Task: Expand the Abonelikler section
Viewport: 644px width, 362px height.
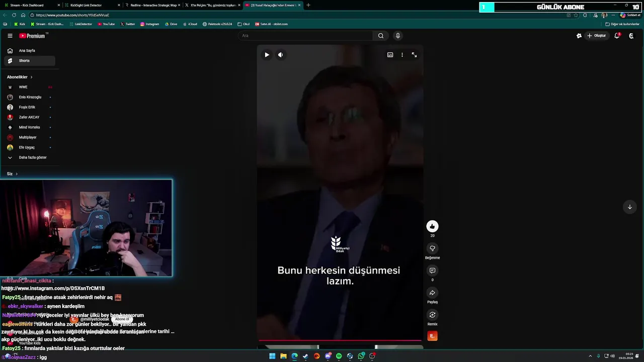Action: tap(20, 77)
